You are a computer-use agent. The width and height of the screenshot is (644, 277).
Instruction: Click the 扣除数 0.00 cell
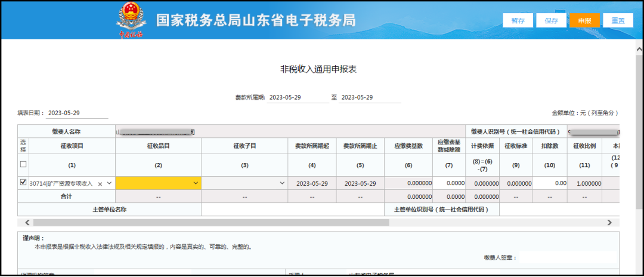click(x=550, y=183)
